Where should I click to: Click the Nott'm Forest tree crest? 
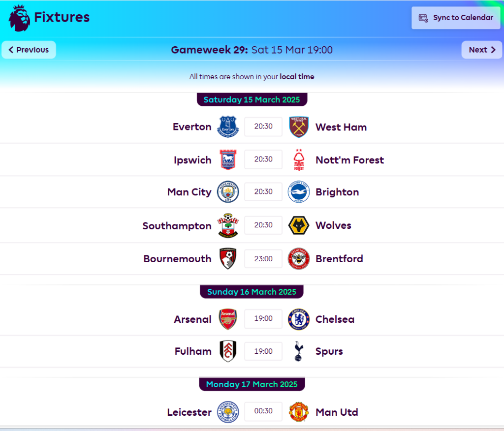[299, 159]
